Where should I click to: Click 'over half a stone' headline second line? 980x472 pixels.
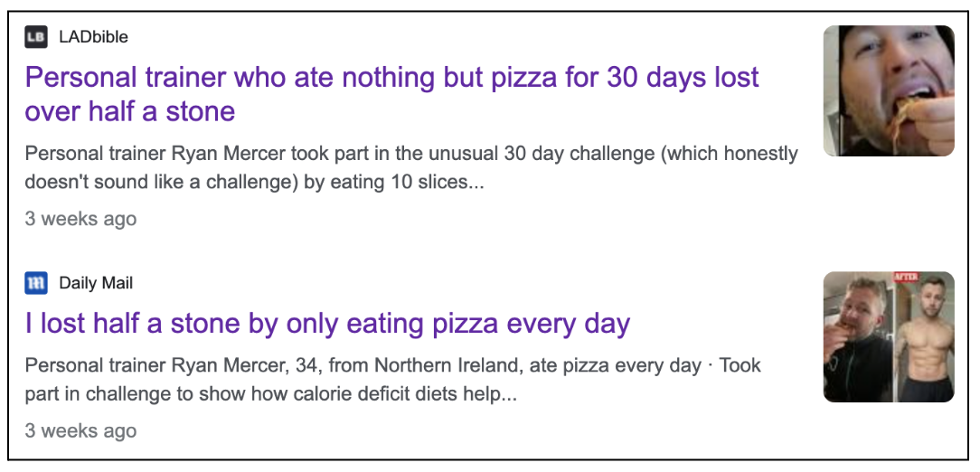click(130, 112)
